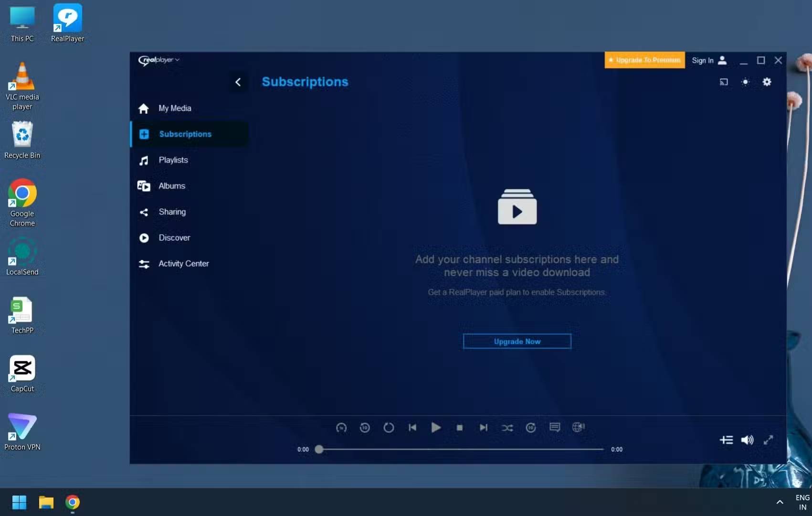Open the Windows Start menu
Image resolution: width=812 pixels, height=516 pixels.
point(19,503)
